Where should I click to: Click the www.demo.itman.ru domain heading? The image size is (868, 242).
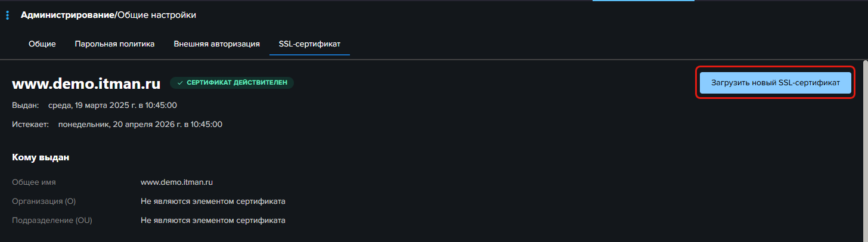tap(86, 83)
